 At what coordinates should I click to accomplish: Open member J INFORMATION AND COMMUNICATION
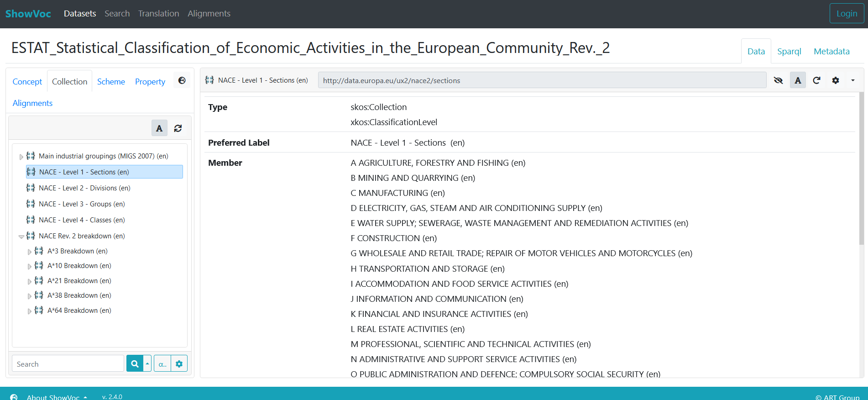tap(437, 299)
